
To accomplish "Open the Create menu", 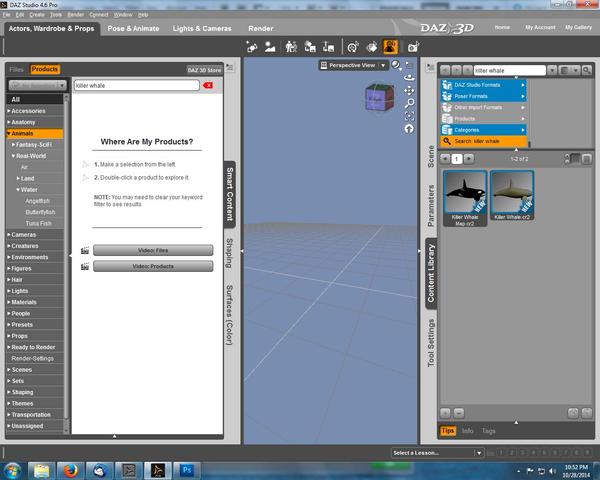I will (37, 15).
